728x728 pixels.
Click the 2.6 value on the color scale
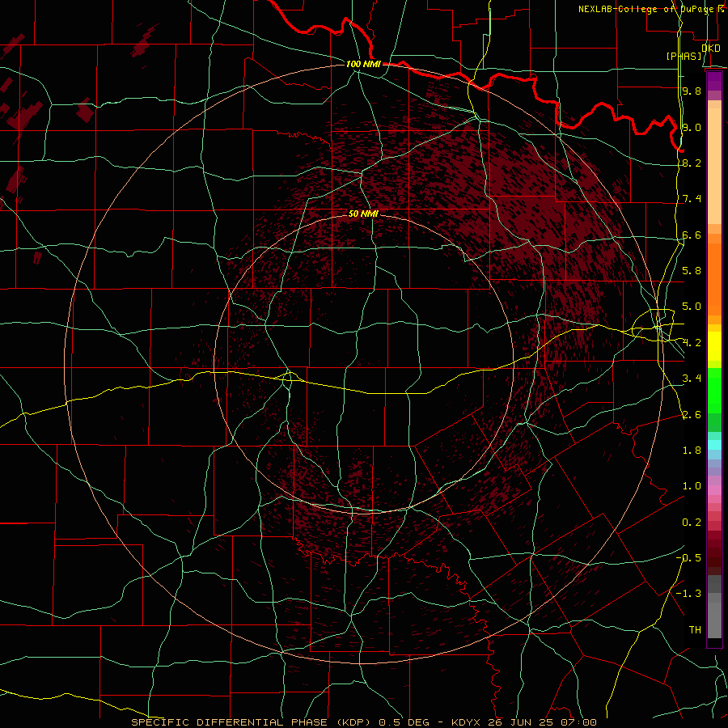point(692,414)
